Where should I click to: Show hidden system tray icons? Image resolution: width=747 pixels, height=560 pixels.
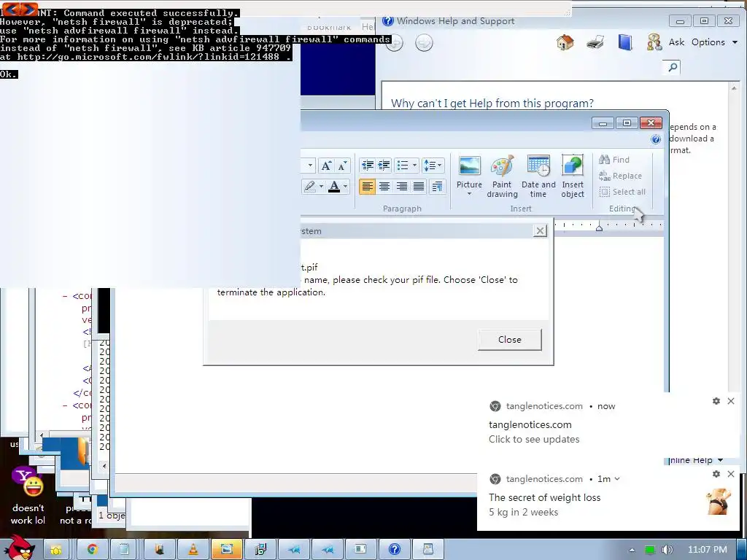pyautogui.click(x=632, y=550)
